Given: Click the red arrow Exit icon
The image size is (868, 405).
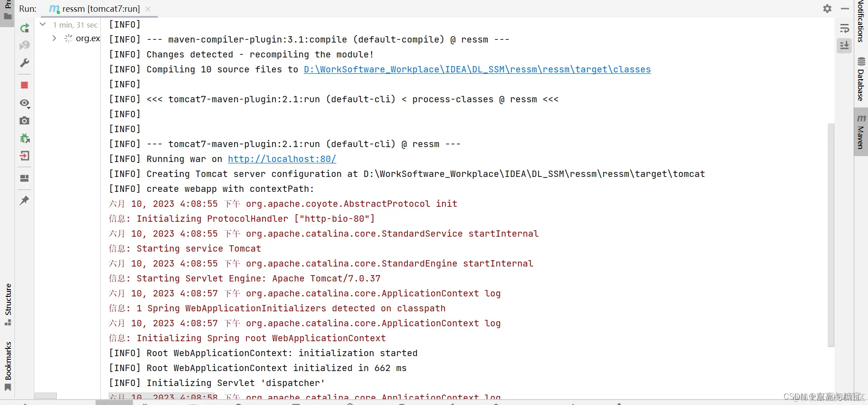Looking at the screenshot, I should coord(24,156).
